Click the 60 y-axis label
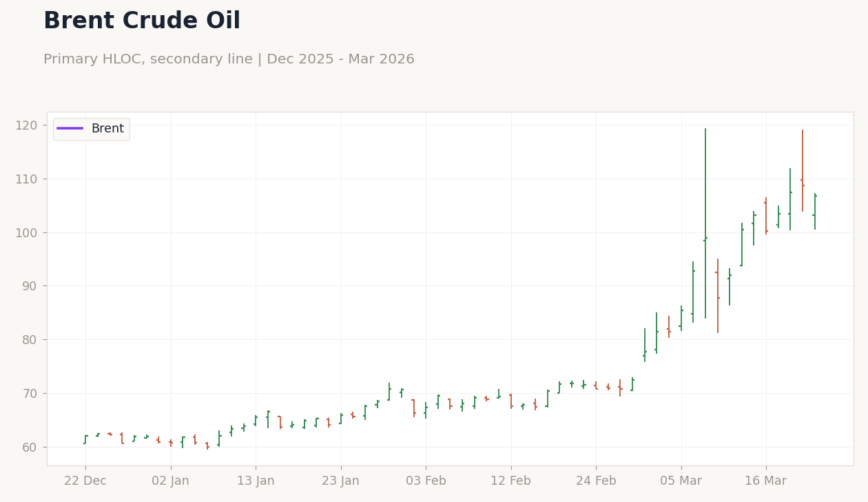868x502 pixels. point(30,447)
